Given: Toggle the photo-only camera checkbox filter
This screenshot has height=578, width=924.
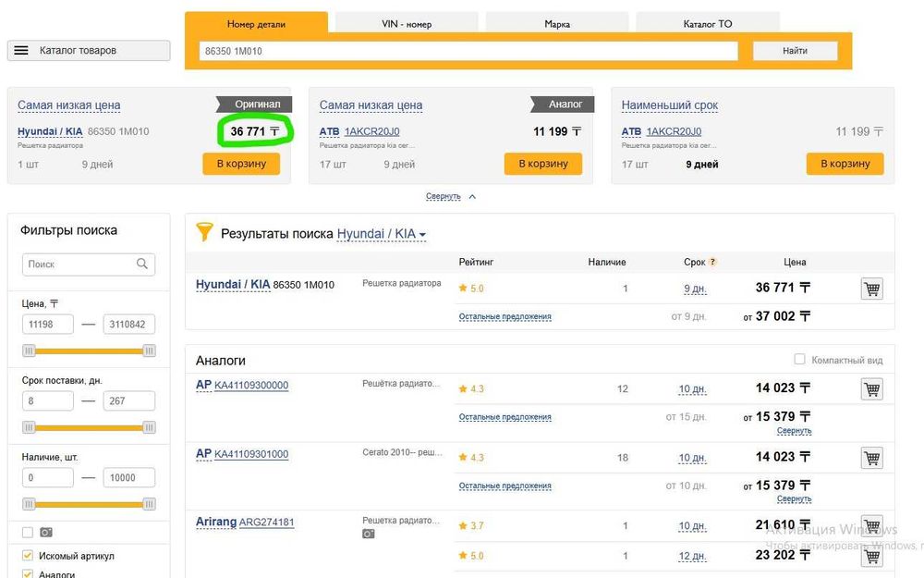Looking at the screenshot, I should (28, 532).
